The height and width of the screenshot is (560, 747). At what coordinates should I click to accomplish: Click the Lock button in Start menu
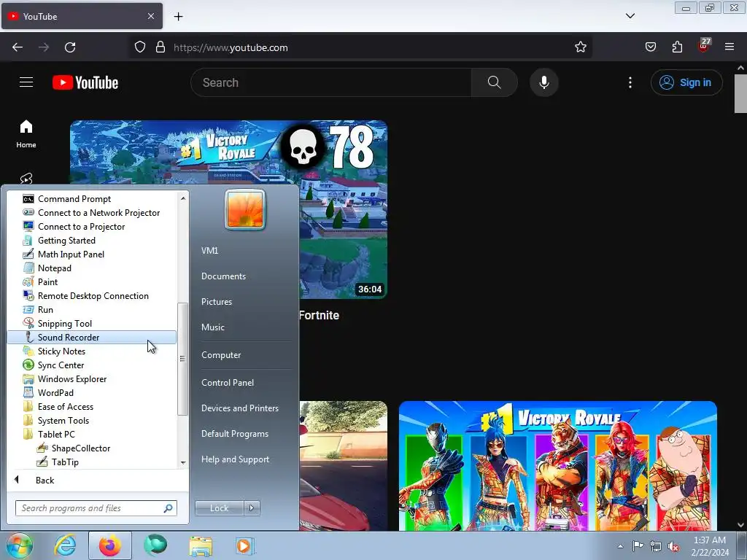pyautogui.click(x=219, y=507)
